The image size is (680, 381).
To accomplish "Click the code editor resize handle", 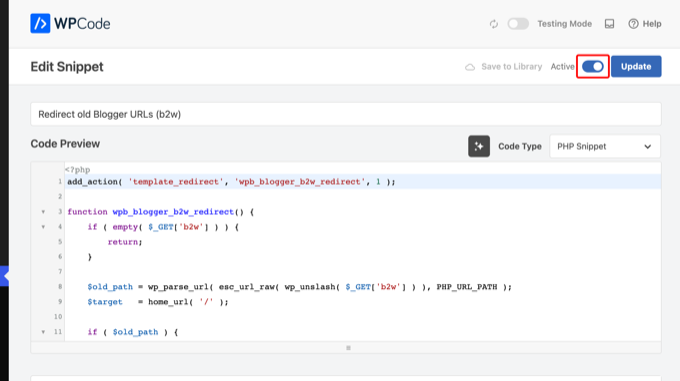I will pos(348,348).
